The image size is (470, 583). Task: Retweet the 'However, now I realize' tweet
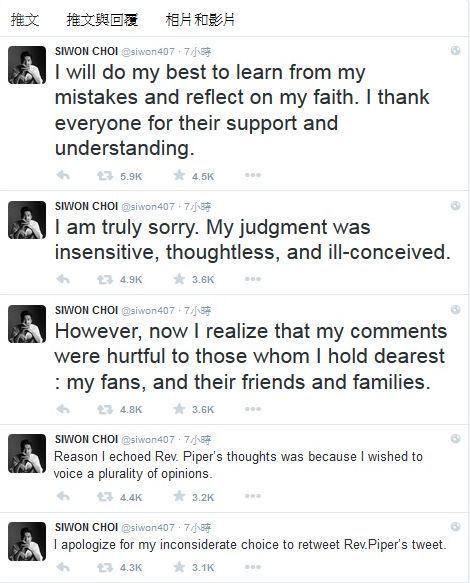(105, 409)
